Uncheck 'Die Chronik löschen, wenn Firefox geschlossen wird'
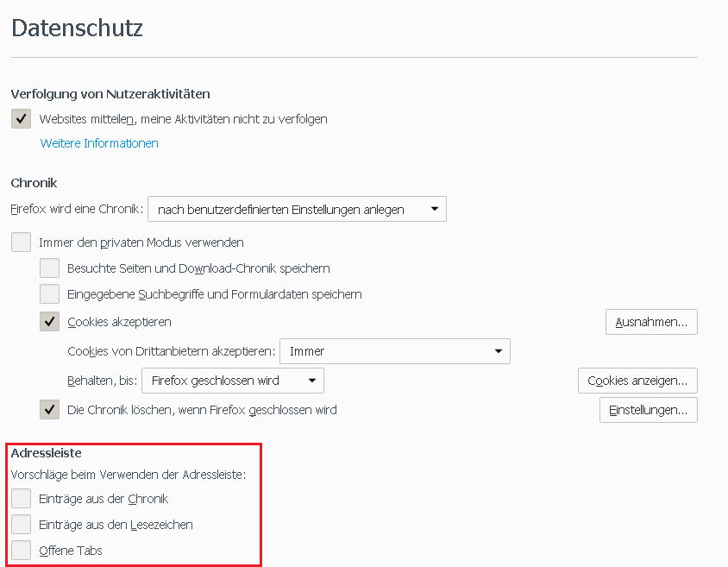The height and width of the screenshot is (567, 728). click(50, 410)
